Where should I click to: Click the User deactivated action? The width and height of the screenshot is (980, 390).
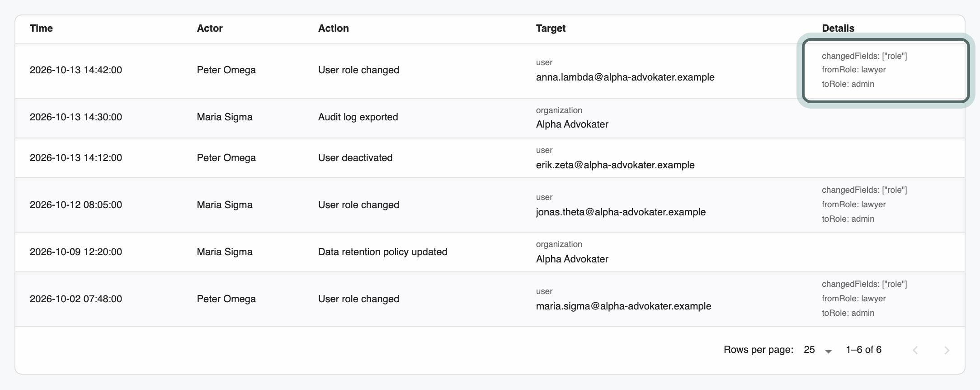click(x=355, y=158)
